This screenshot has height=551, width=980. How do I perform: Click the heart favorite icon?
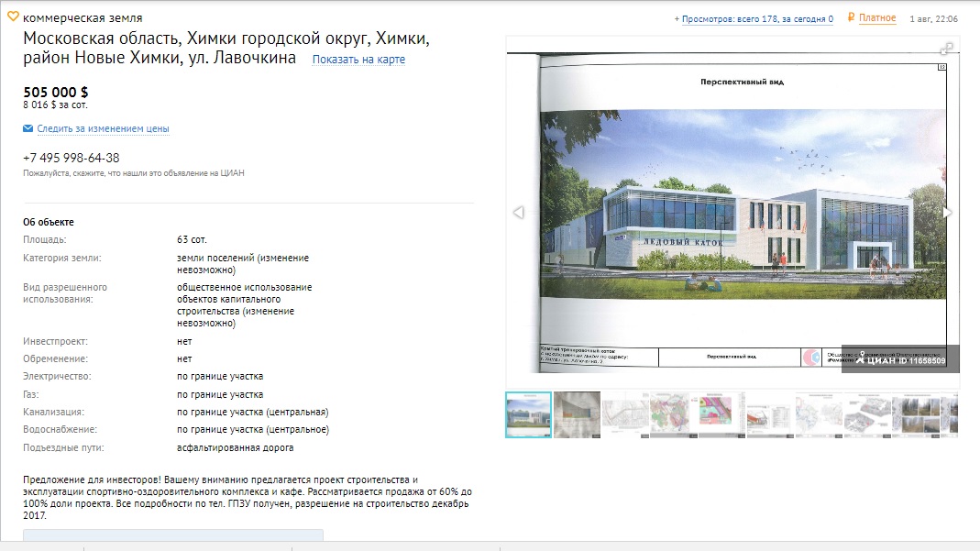coord(13,17)
